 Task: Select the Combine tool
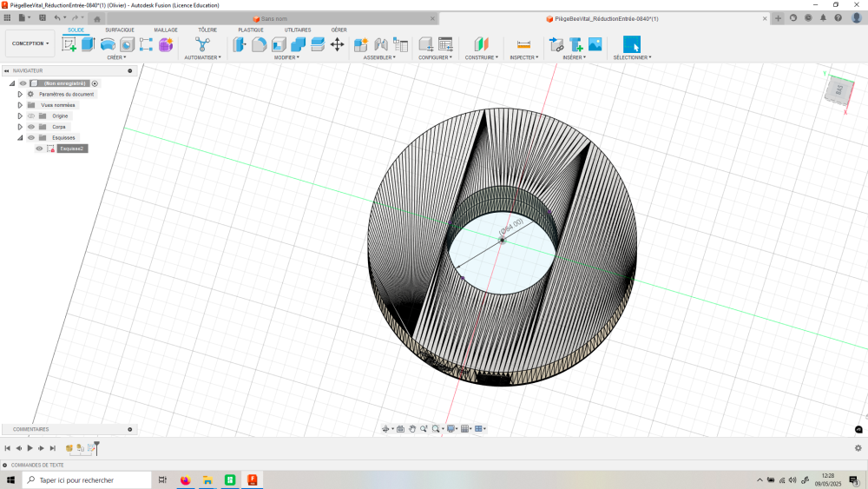[x=299, y=44]
